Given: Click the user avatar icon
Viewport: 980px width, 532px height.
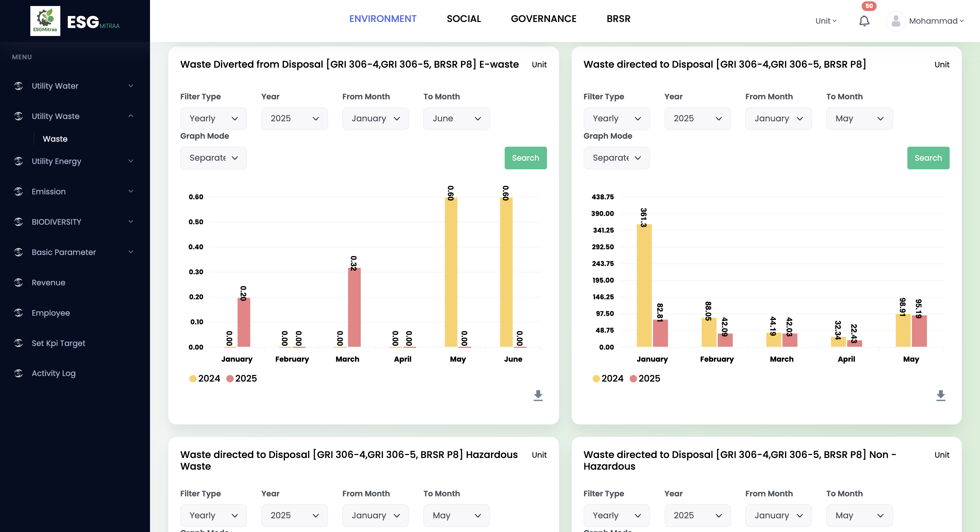Looking at the screenshot, I should pyautogui.click(x=896, y=21).
